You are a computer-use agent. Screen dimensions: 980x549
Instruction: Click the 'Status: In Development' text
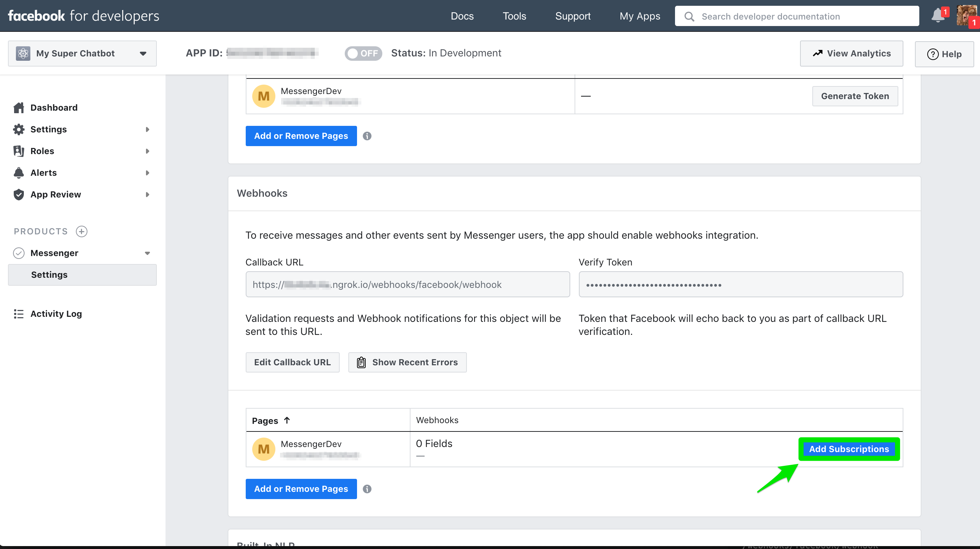pyautogui.click(x=446, y=53)
